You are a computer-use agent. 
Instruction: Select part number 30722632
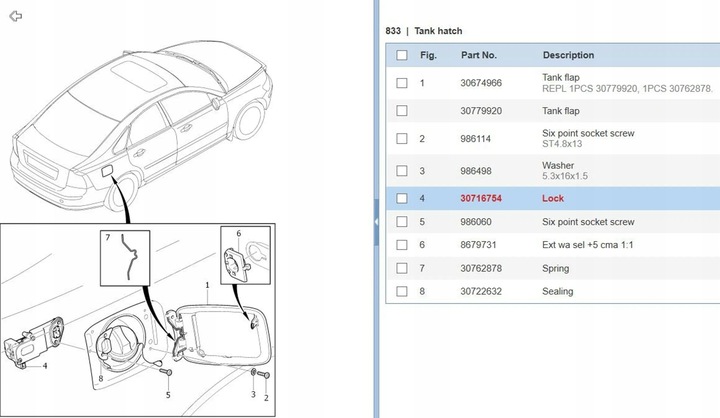(x=481, y=291)
